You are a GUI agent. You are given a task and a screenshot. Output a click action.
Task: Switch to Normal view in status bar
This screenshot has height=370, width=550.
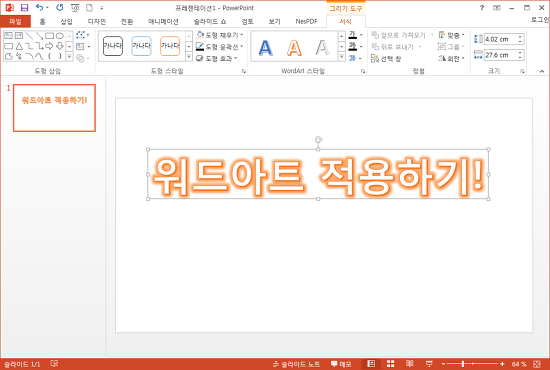(x=371, y=364)
